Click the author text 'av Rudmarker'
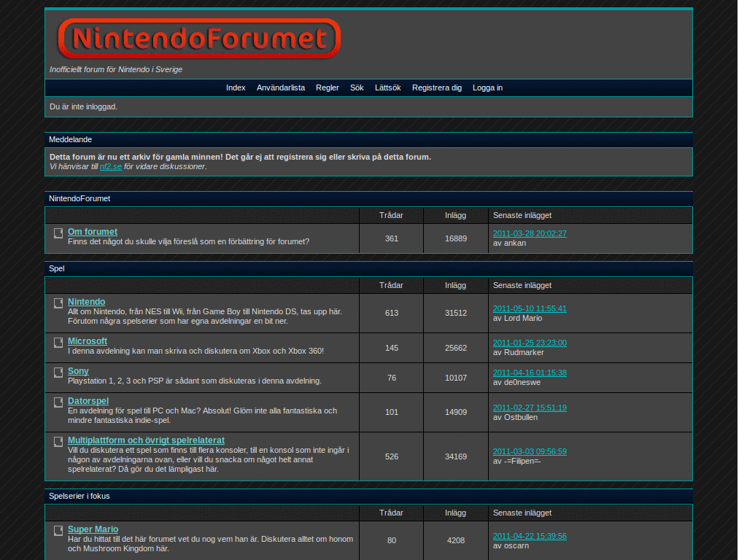This screenshot has height=560, width=747. click(519, 352)
